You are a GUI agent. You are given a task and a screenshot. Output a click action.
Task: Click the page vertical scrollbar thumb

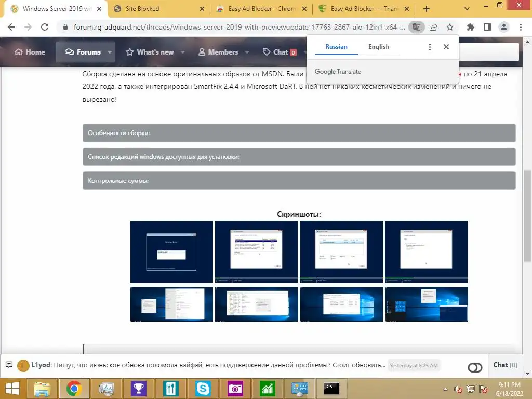527,216
